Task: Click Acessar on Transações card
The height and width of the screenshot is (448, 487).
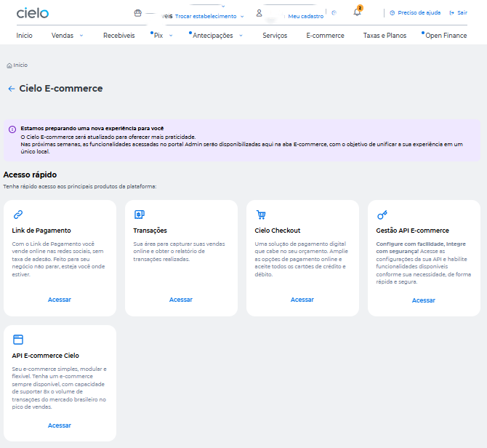Action: 181,300
